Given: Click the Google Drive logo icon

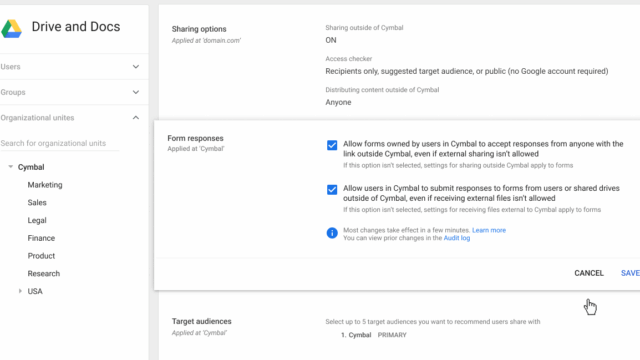Looking at the screenshot, I should (x=11, y=29).
